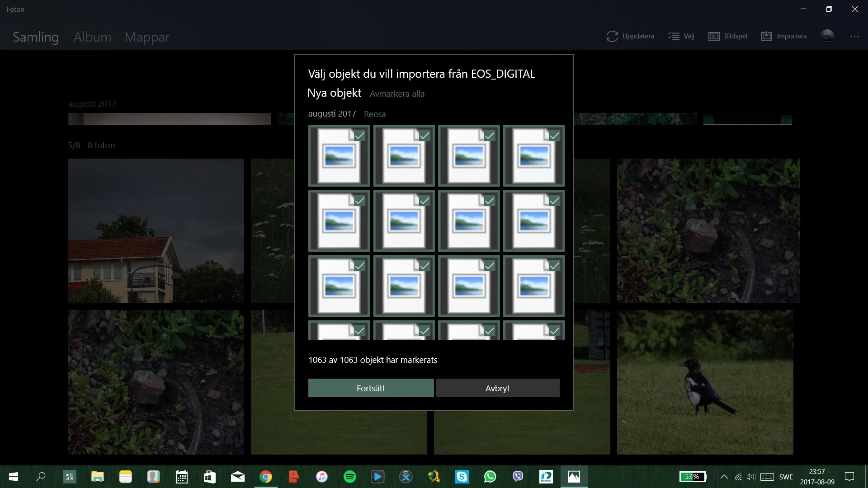868x488 pixels.
Task: Uncheck the first import thumbnail checkbox
Action: point(359,136)
